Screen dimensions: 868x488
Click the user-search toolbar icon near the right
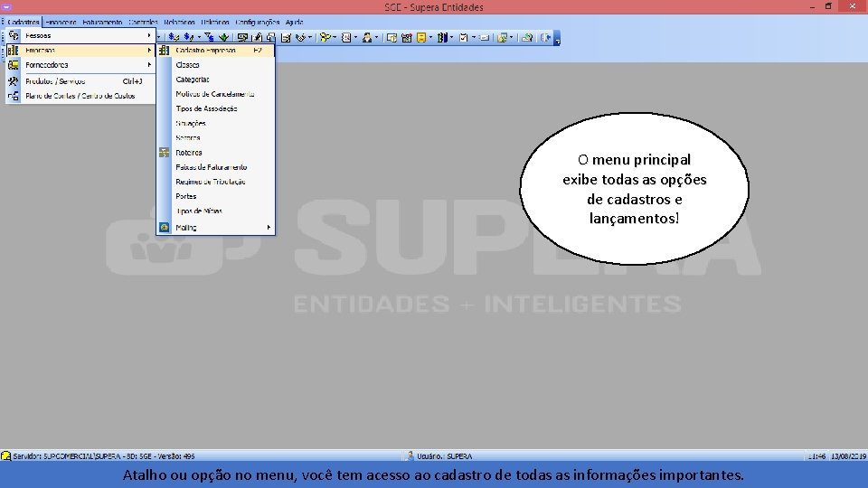point(527,38)
